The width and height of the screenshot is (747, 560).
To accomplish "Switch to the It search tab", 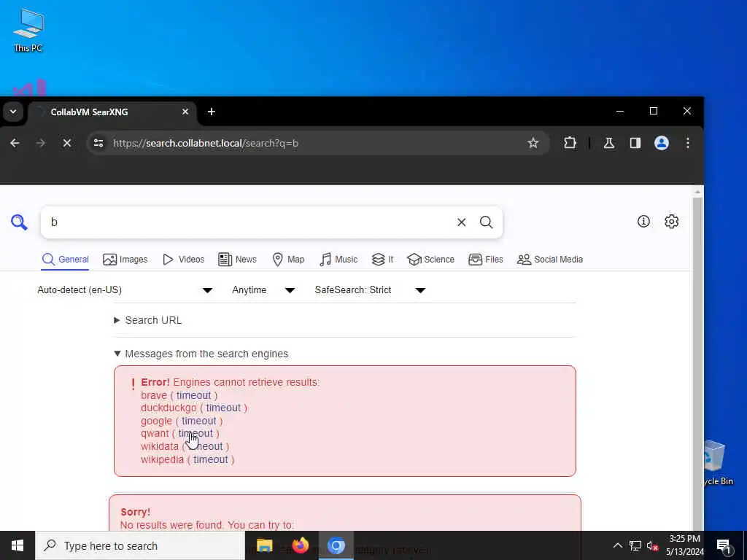I will coord(382,260).
